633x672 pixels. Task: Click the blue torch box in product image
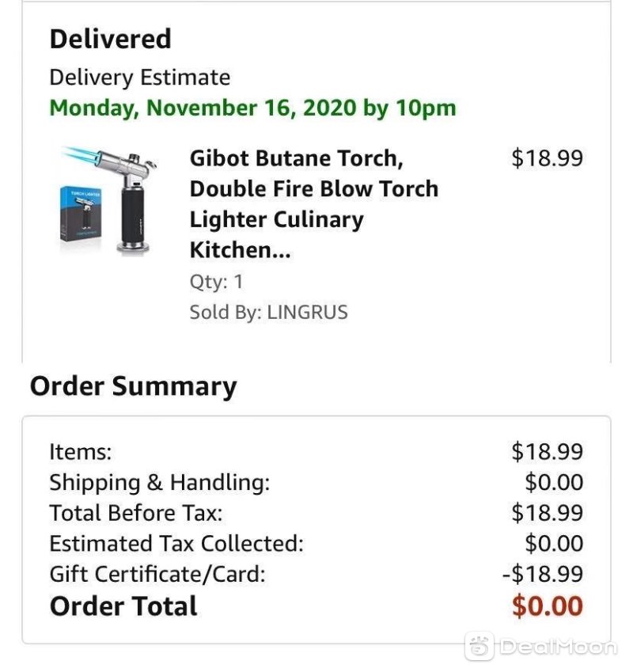click(x=81, y=214)
